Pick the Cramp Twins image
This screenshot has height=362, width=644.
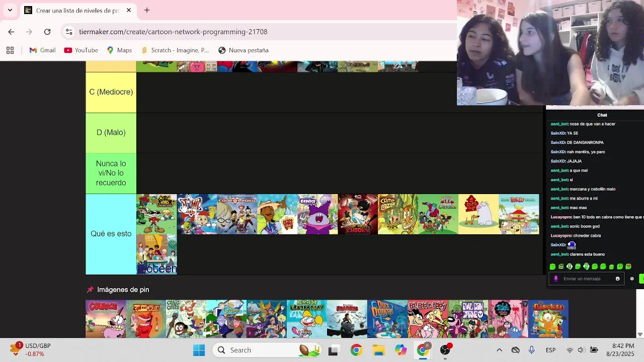(x=226, y=319)
